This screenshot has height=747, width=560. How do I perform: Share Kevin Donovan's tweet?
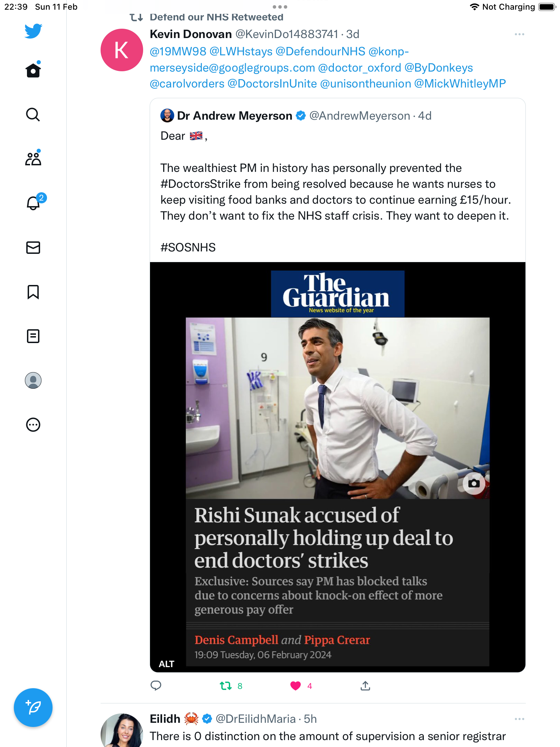click(365, 685)
